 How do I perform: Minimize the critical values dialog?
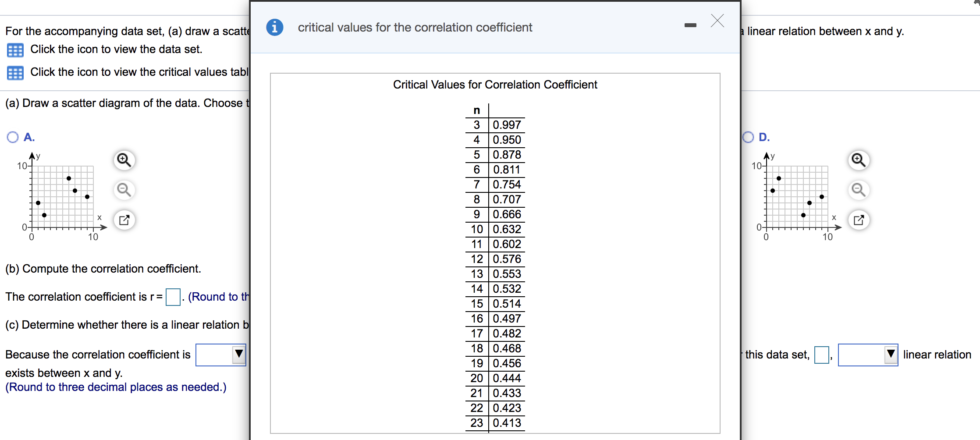pos(690,25)
